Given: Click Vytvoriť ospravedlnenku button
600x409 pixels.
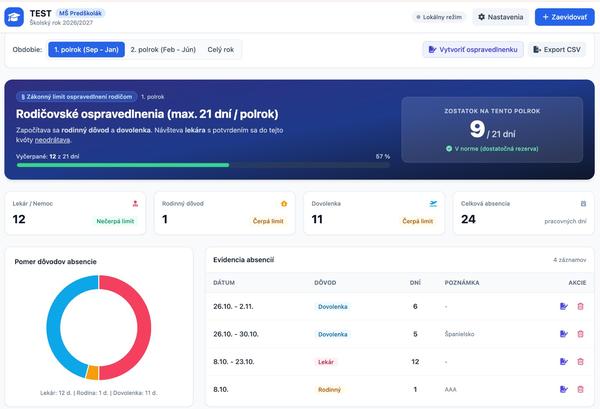Looking at the screenshot, I should tap(473, 49).
